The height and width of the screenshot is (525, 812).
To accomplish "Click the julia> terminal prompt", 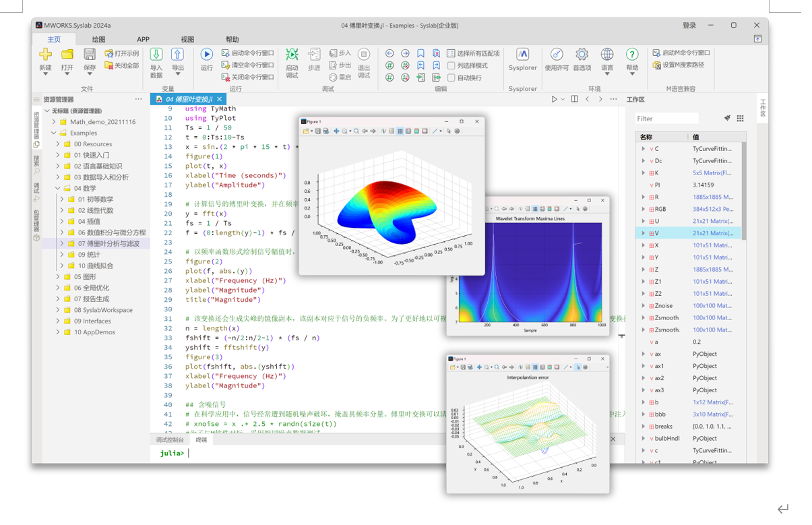I will coord(172,454).
